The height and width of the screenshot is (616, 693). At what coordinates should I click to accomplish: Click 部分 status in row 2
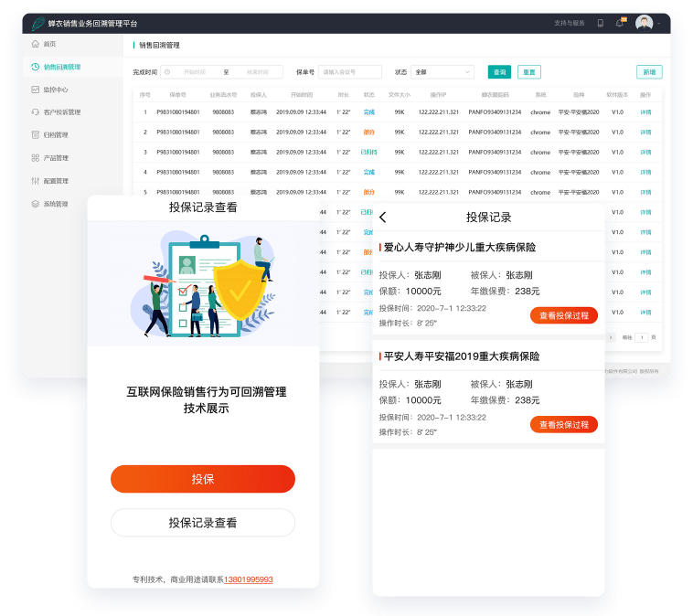[369, 133]
